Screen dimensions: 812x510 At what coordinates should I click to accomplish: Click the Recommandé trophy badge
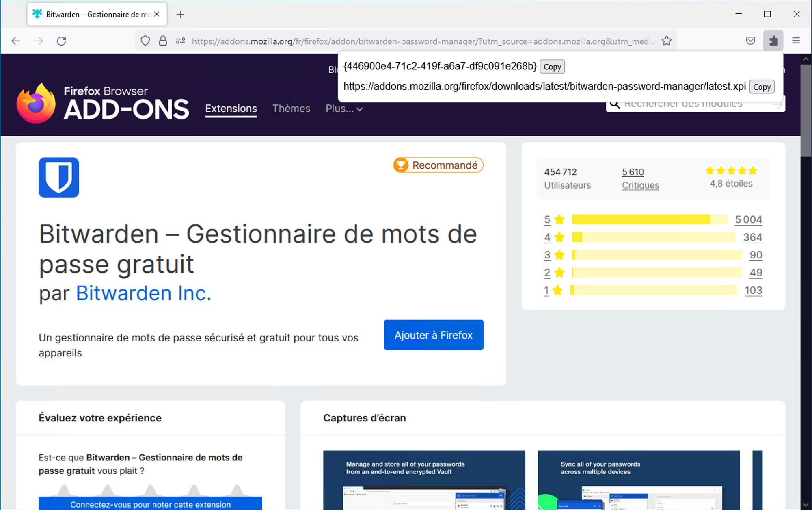coord(438,165)
